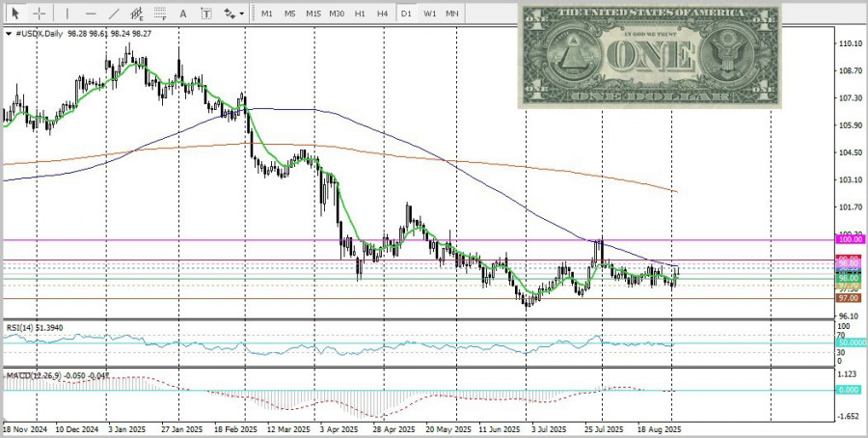Image resolution: width=868 pixels, height=438 pixels.
Task: Click the MACD 0.000 level label
Action: 848,390
